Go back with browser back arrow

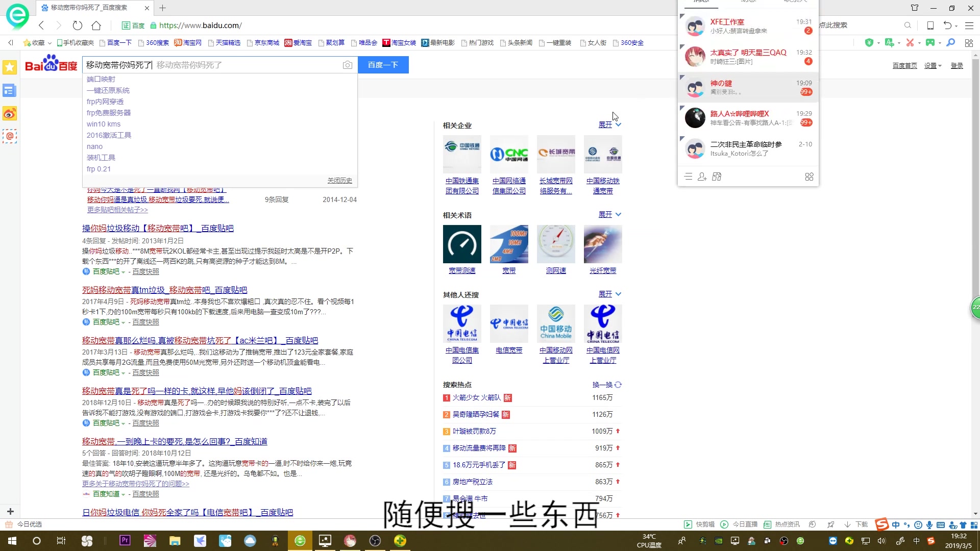tap(41, 26)
